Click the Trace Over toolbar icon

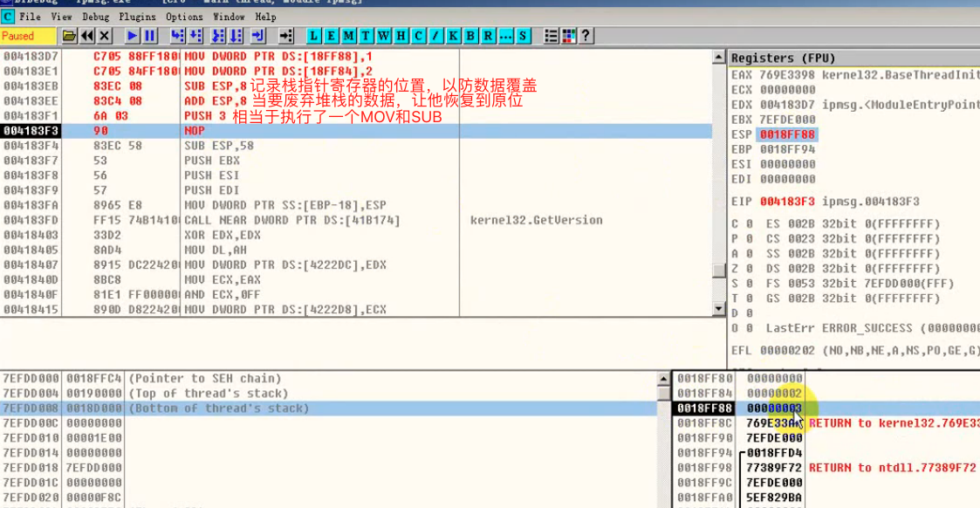tap(236, 36)
